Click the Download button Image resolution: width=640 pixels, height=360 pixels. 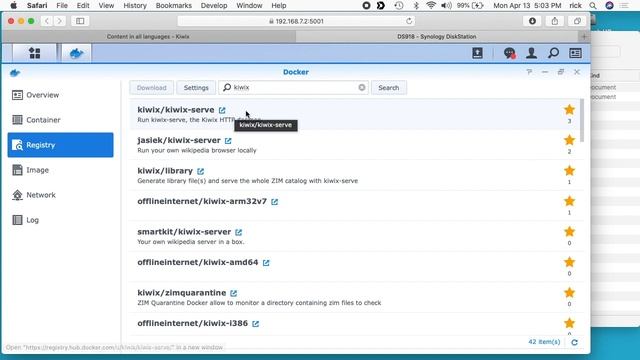[x=151, y=88]
